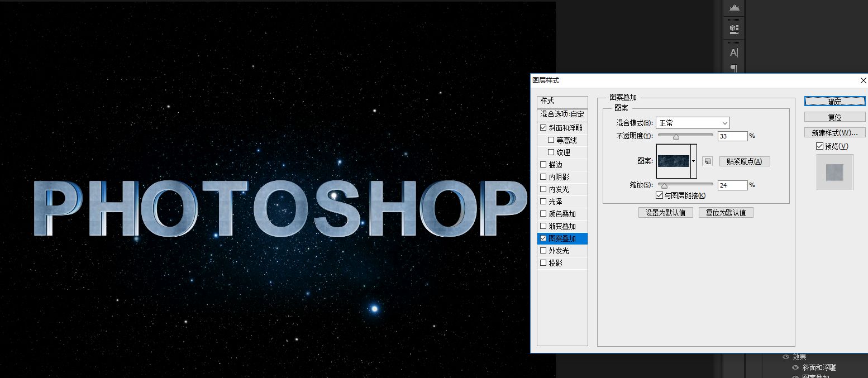Click the 复位 button

[834, 117]
